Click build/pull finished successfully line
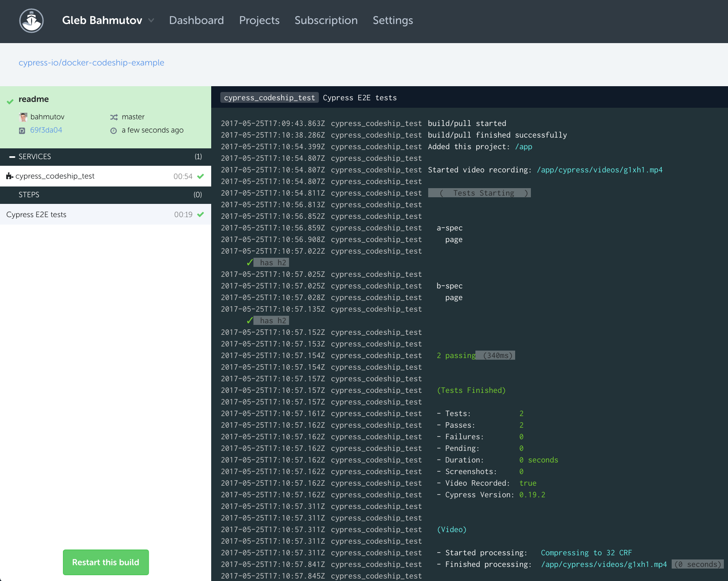The image size is (728, 581). [x=497, y=135]
